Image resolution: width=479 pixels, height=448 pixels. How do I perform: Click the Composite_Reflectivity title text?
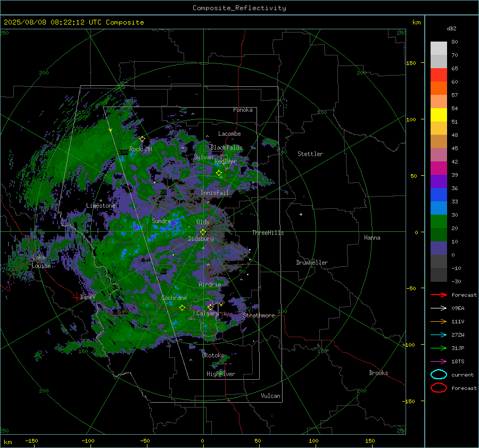point(239,8)
